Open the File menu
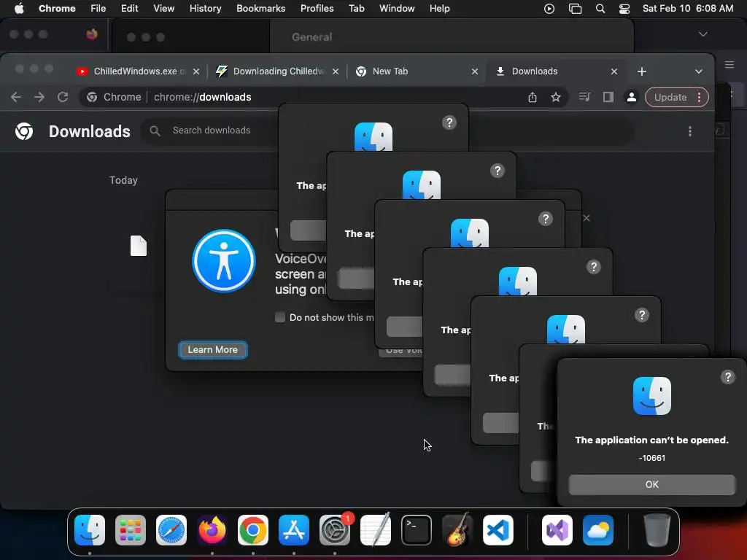 [x=98, y=9]
